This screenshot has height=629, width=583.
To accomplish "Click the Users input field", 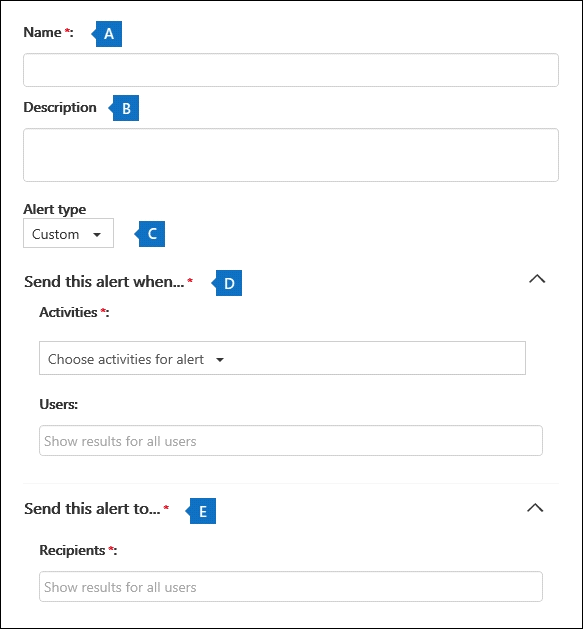I will (x=291, y=440).
